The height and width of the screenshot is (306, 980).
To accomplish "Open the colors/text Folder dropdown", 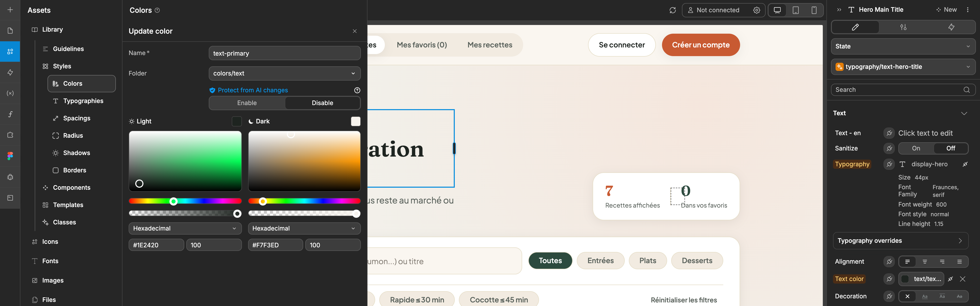I will 284,73.
